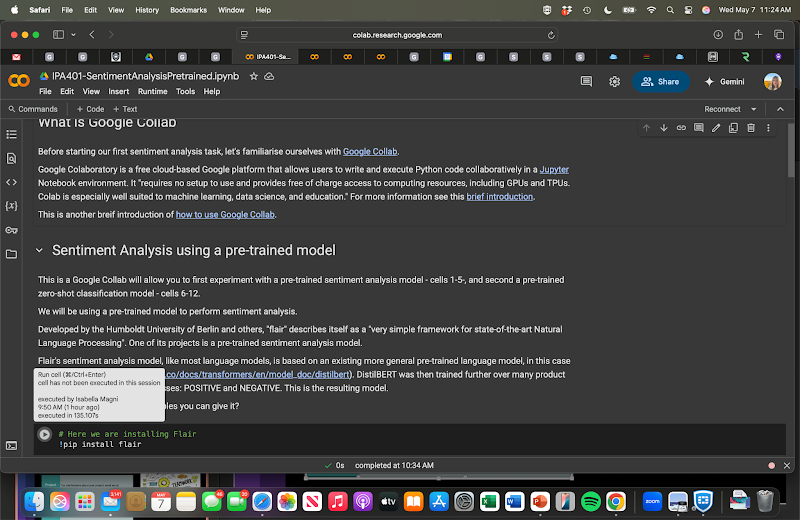The width and height of the screenshot is (800, 520).
Task: Toggle the Safari sidebar
Action: click(58, 35)
